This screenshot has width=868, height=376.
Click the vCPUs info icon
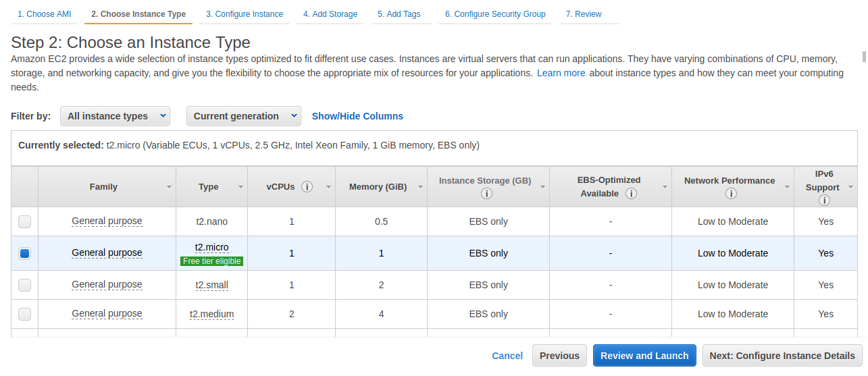[x=307, y=187]
